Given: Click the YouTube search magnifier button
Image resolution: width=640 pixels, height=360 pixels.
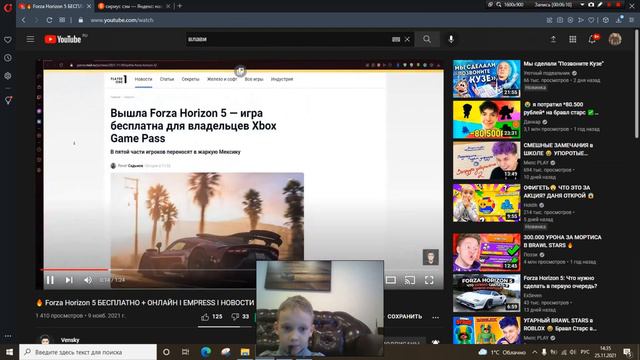Looking at the screenshot, I should 427,39.
